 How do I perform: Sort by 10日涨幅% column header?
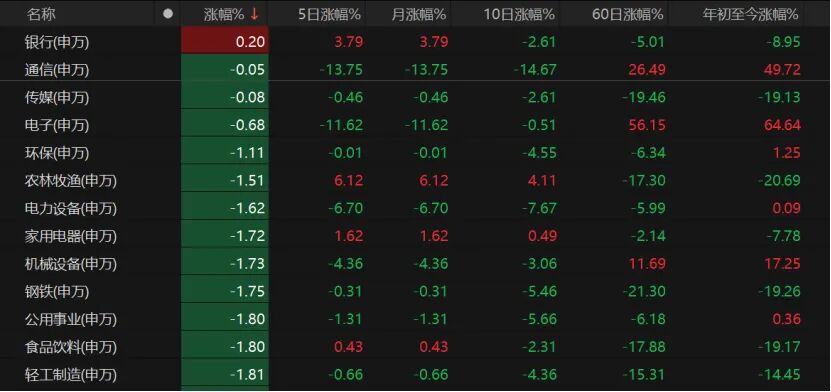click(519, 14)
